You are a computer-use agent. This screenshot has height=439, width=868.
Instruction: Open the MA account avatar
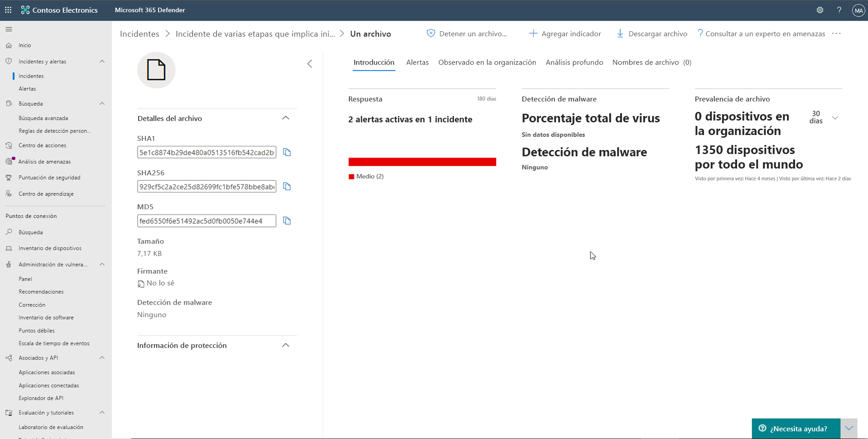coord(858,10)
